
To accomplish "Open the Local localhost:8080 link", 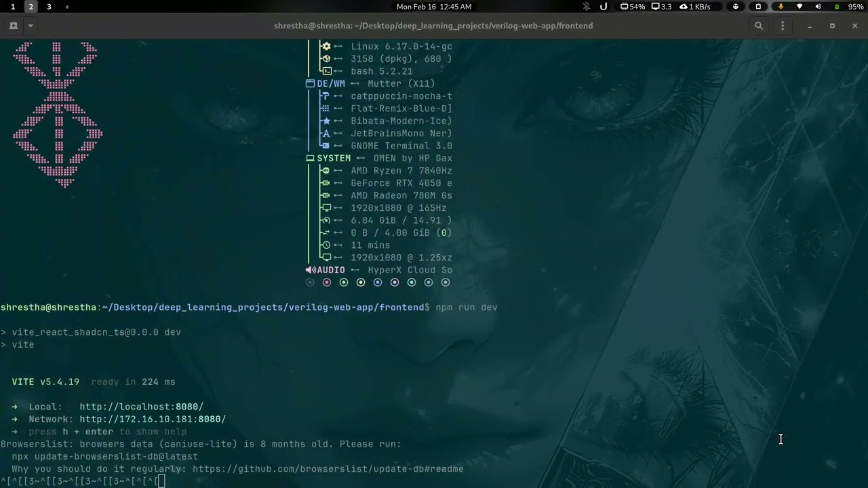I will (141, 407).
